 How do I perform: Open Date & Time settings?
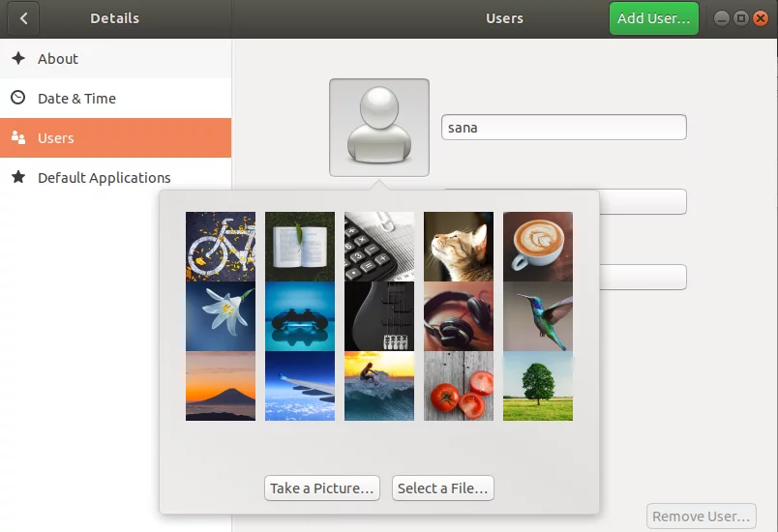click(x=76, y=99)
